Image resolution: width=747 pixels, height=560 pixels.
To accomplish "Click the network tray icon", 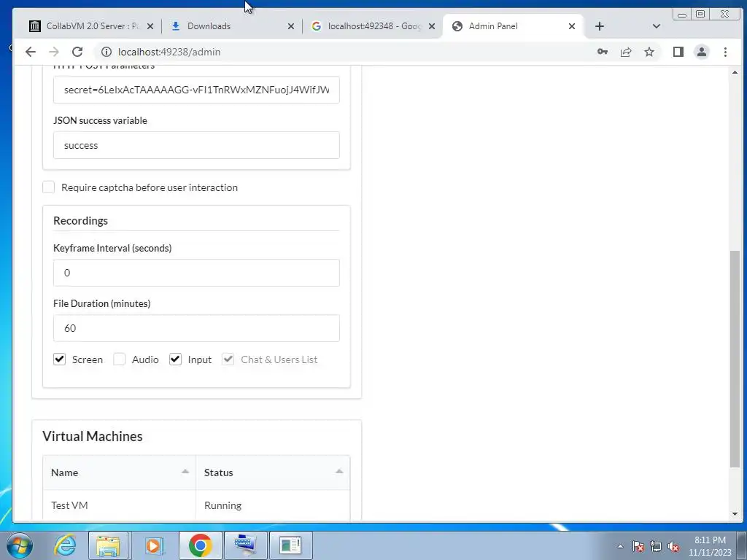I will [x=656, y=546].
